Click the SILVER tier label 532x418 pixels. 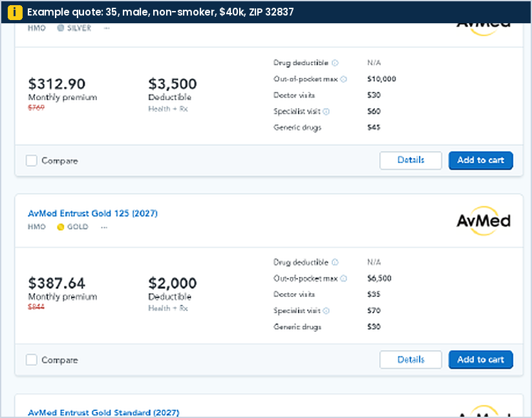click(x=79, y=28)
